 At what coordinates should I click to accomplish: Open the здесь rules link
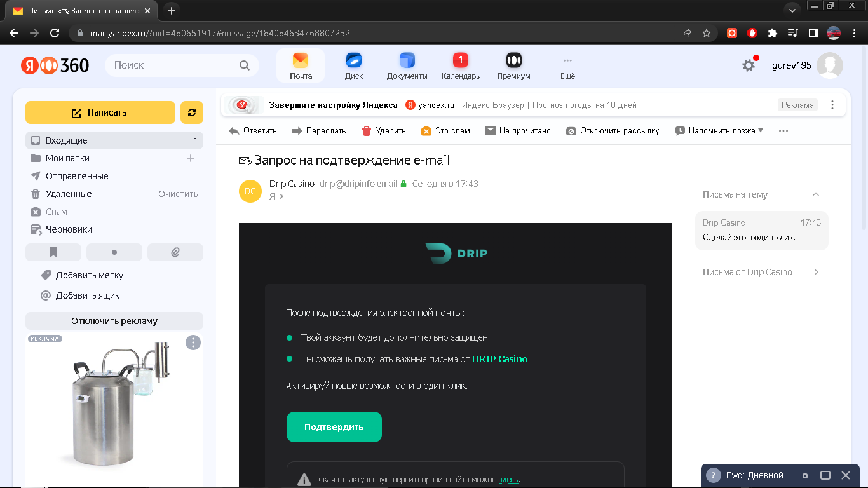click(508, 480)
